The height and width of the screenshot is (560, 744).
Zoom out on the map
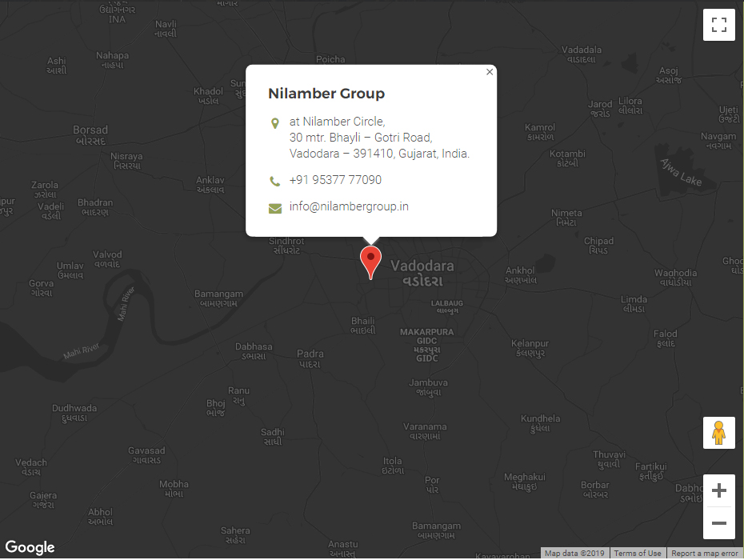point(719,523)
